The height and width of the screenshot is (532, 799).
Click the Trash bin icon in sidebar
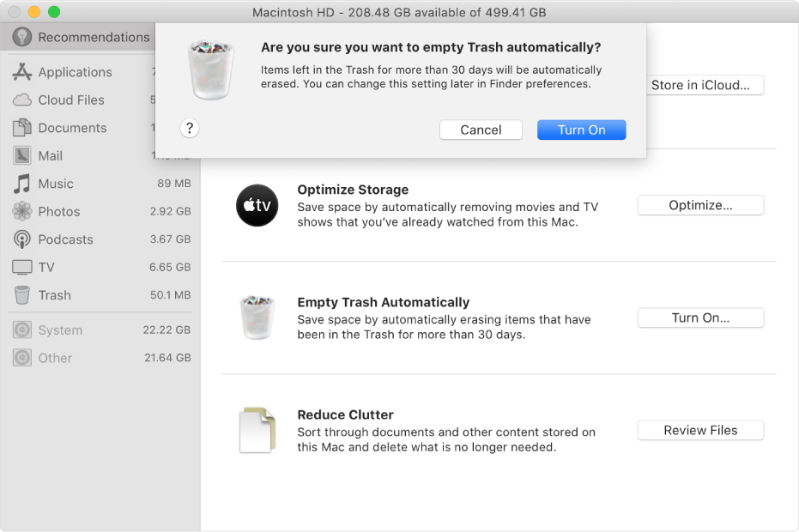22,295
